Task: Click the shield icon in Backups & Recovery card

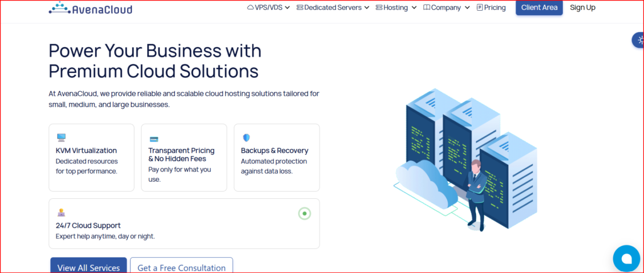Action: 247,138
